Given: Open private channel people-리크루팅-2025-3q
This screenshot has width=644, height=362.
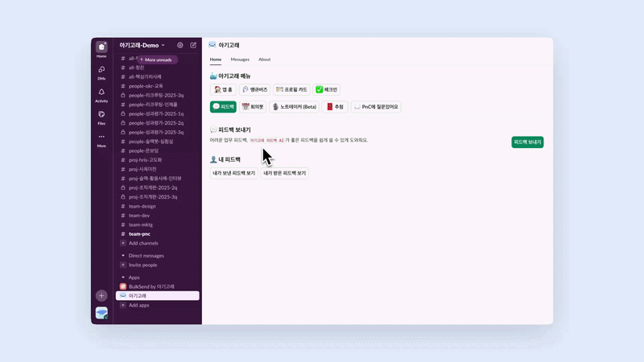Looking at the screenshot, I should [x=158, y=95].
